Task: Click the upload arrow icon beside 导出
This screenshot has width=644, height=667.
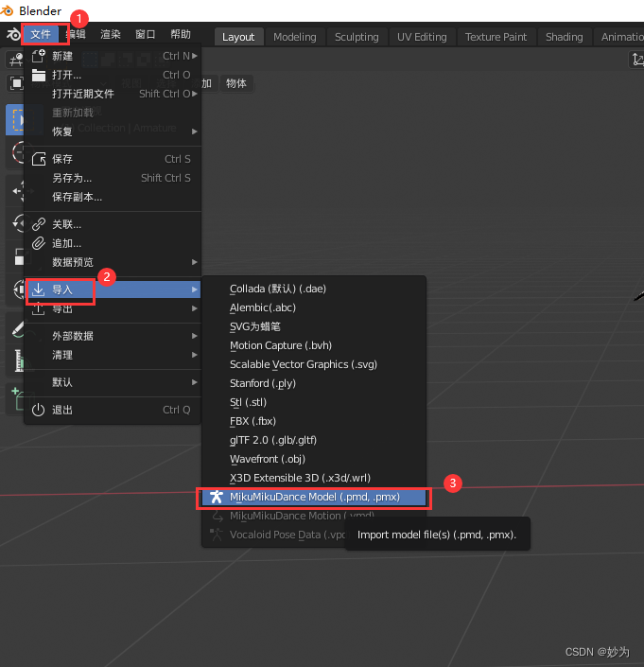Action: [38, 308]
